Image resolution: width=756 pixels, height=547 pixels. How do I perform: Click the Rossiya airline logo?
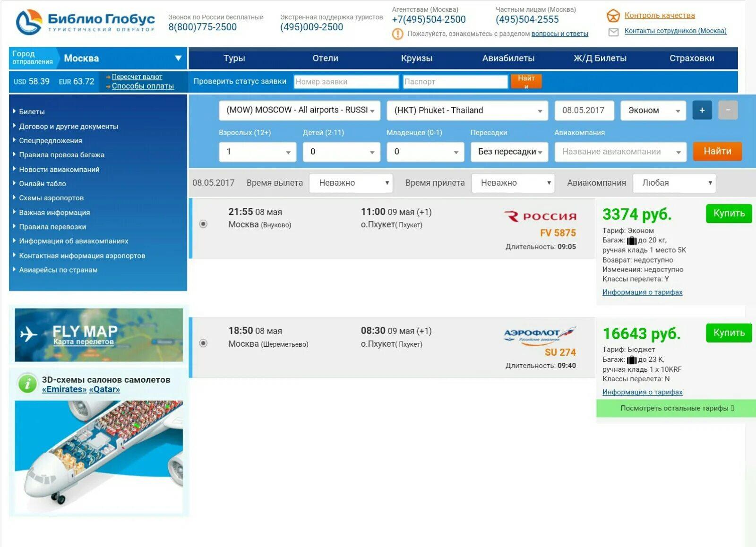(x=540, y=216)
